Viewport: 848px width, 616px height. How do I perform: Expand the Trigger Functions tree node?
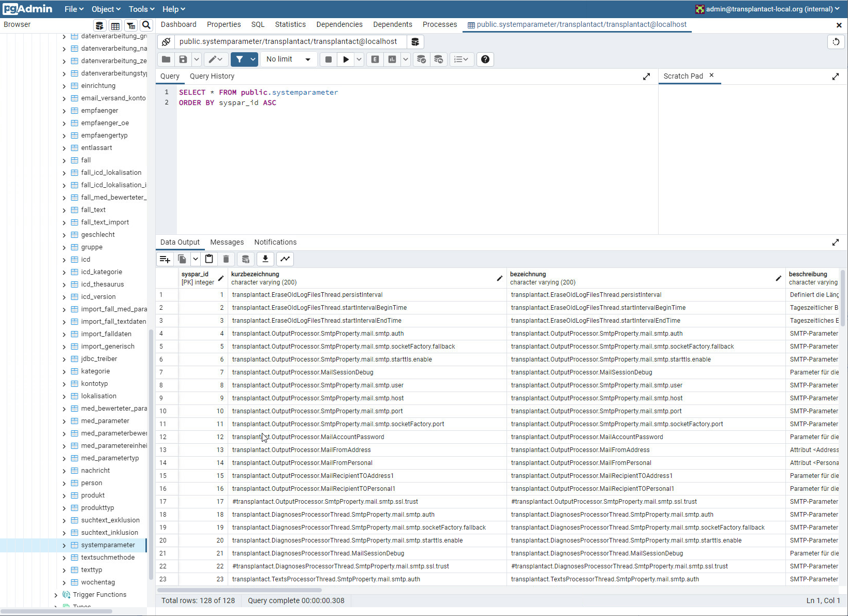[x=56, y=595]
